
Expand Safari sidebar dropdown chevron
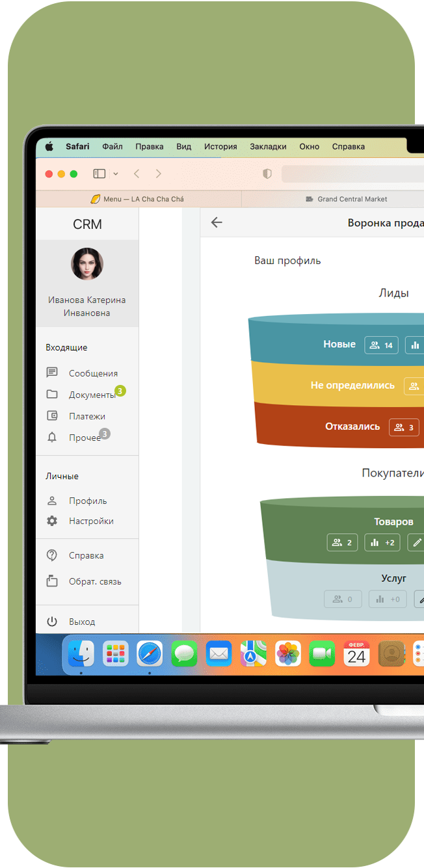[116, 174]
